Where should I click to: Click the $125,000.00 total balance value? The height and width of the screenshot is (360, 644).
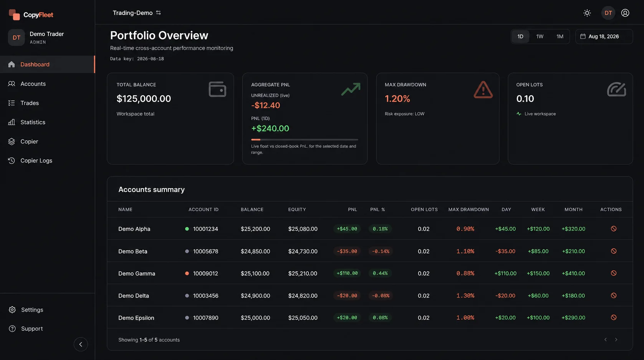tap(144, 99)
